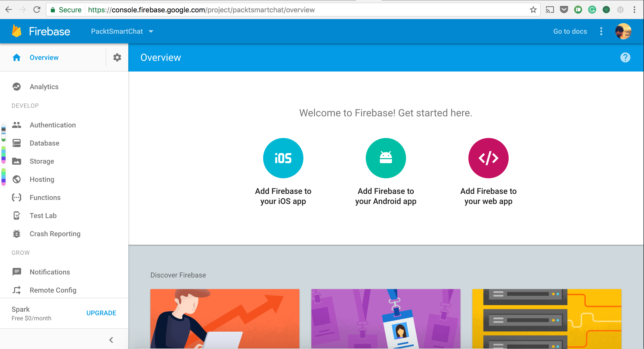
Task: Expand the Firebase project settings gear
Action: point(117,58)
